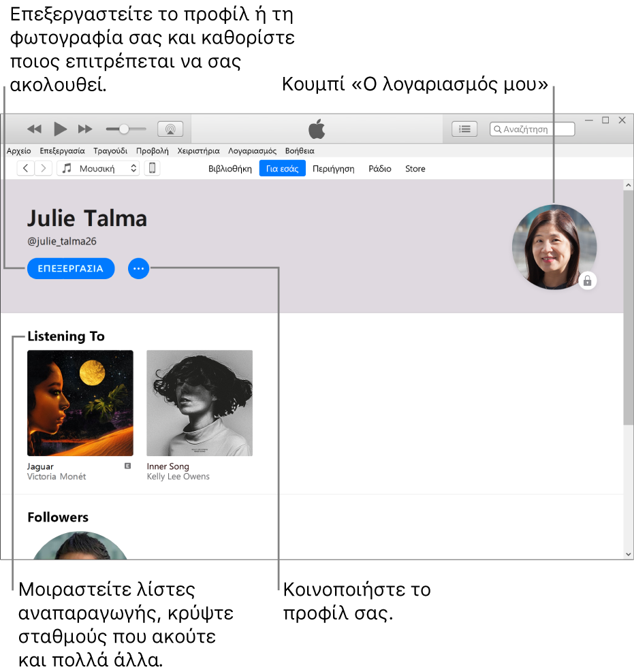The height and width of the screenshot is (672, 634).
Task: Open the Λογαριασμός menu
Action: pyautogui.click(x=252, y=151)
